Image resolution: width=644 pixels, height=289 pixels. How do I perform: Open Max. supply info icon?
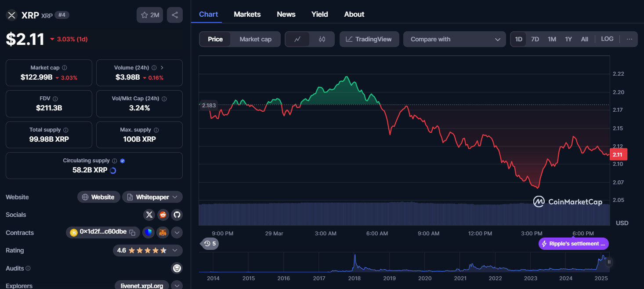click(x=156, y=130)
